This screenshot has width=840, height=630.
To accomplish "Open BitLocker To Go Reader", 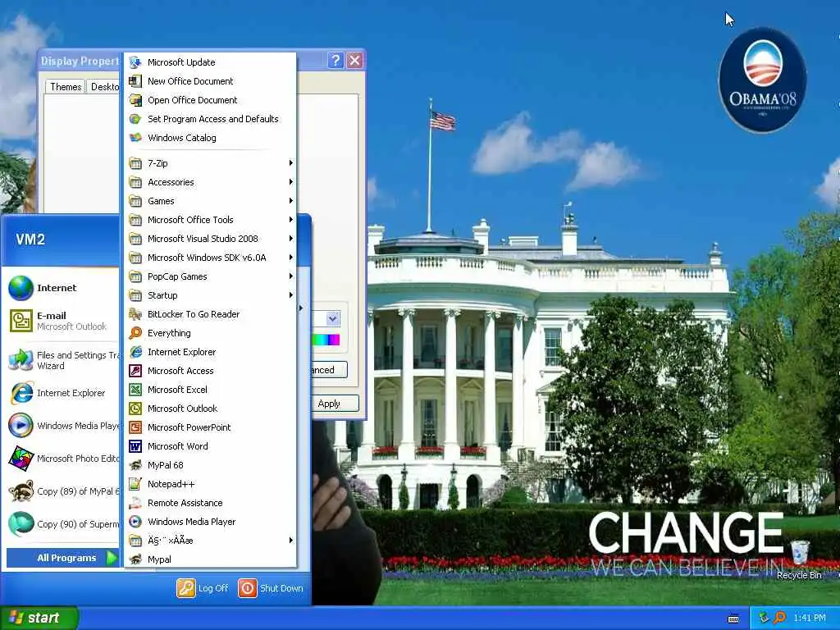I will click(x=210, y=314).
